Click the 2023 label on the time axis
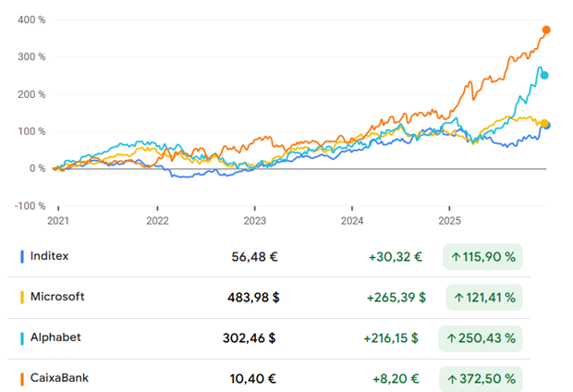The height and width of the screenshot is (392, 573). (254, 221)
